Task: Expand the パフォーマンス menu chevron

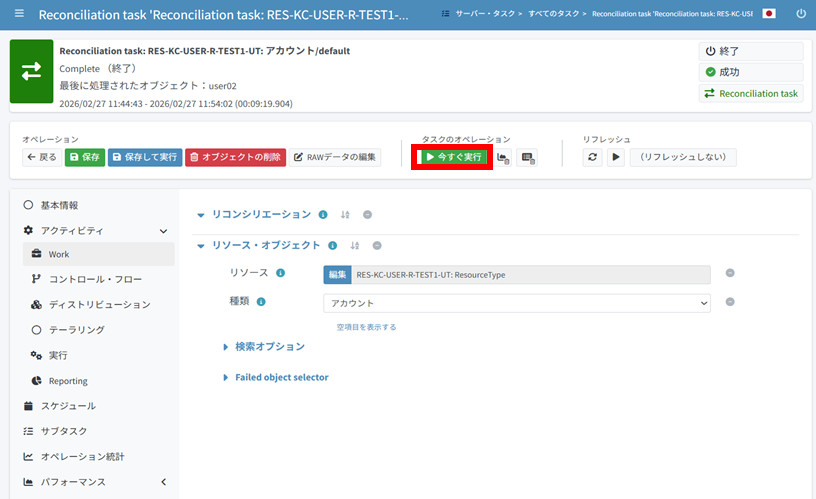Action: (x=163, y=482)
